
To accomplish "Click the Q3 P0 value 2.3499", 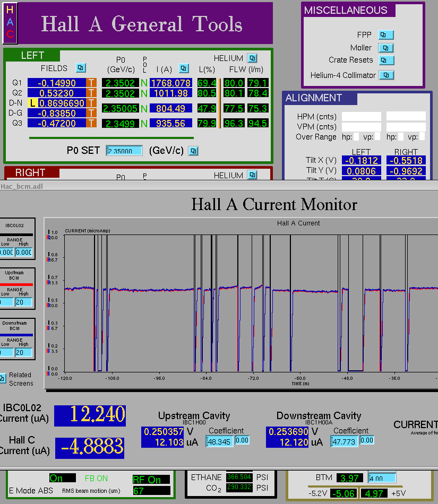I will click(x=121, y=124).
